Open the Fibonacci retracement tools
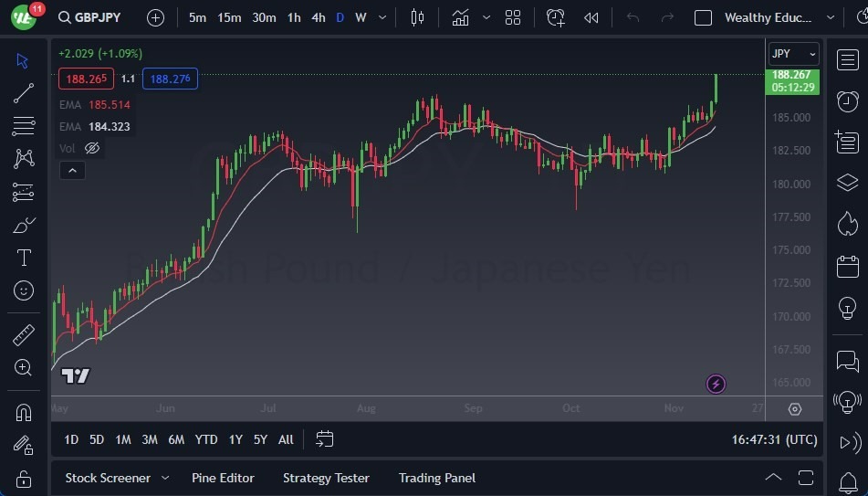 23,126
